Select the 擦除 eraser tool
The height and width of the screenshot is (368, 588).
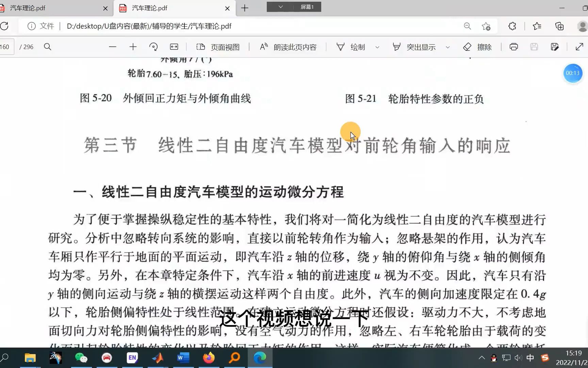[x=478, y=47]
